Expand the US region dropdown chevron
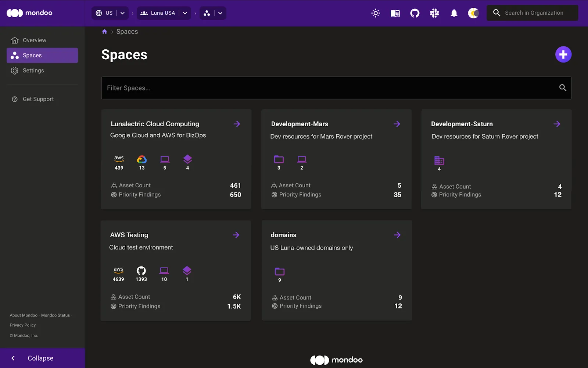This screenshot has width=588, height=368. [x=122, y=13]
